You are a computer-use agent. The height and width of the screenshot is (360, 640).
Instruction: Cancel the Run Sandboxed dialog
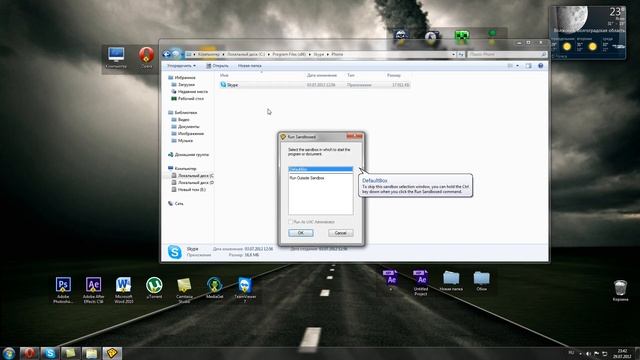340,233
